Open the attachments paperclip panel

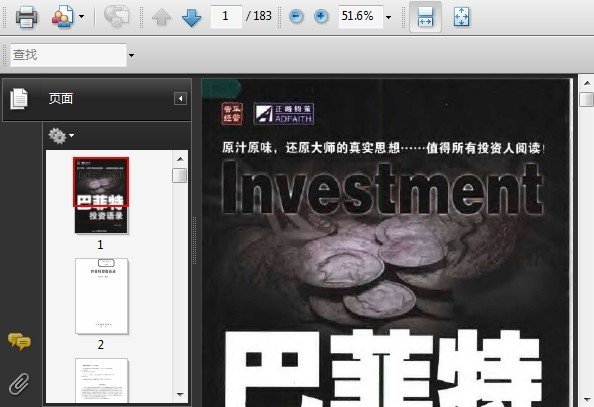click(x=19, y=384)
